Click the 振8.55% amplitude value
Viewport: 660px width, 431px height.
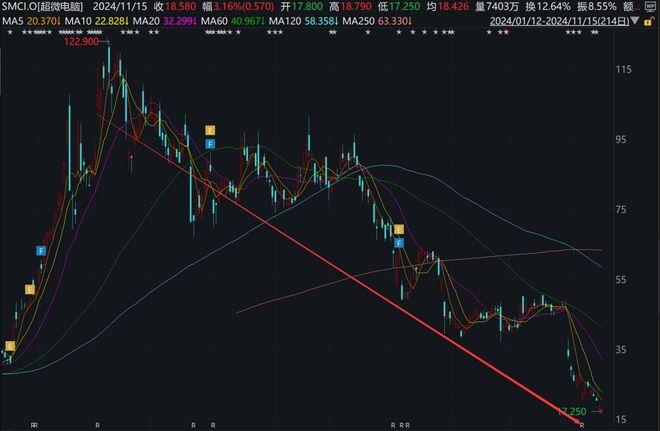coord(596,6)
